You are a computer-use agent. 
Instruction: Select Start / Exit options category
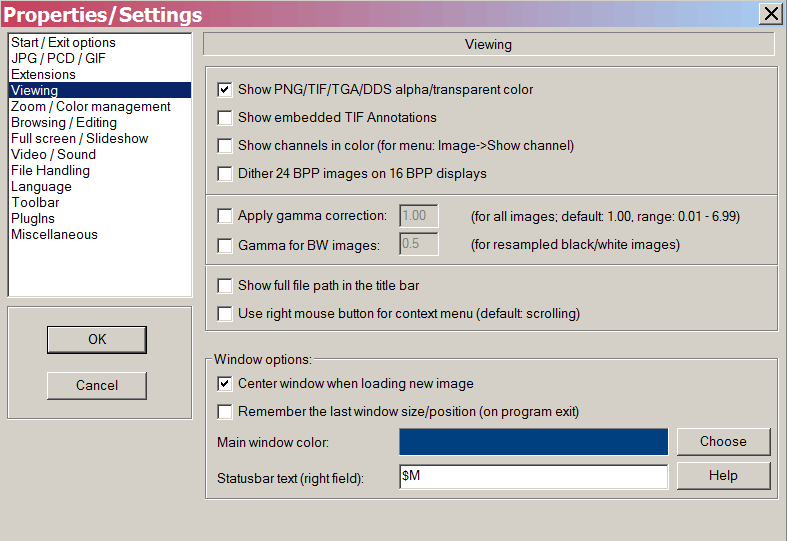click(63, 43)
